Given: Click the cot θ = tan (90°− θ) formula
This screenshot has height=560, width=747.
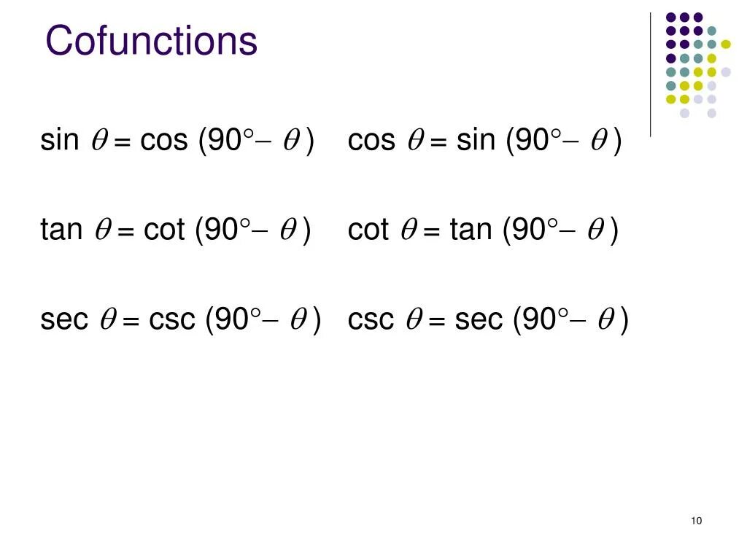Looking at the screenshot, I should coord(483,230).
